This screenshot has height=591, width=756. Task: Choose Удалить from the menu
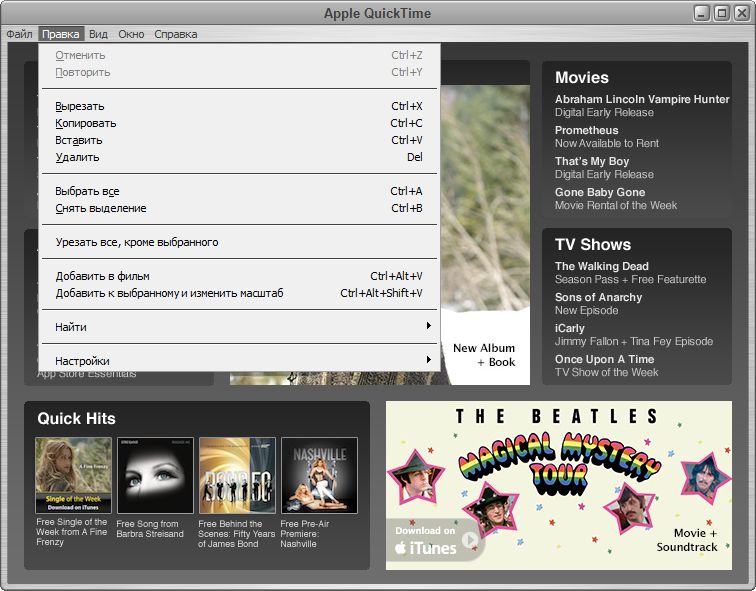click(239, 157)
